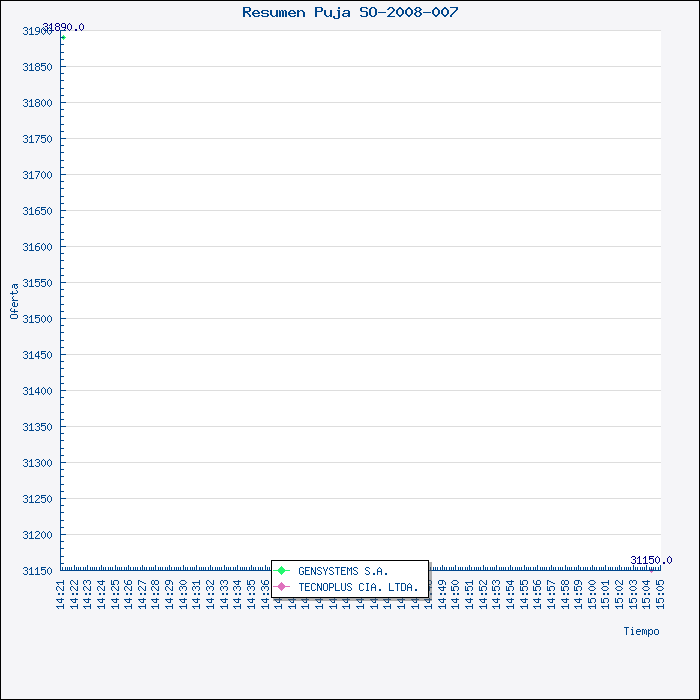The height and width of the screenshot is (700, 700).
Task: Click the pink TECNOPLUS legend marker
Action: (282, 587)
